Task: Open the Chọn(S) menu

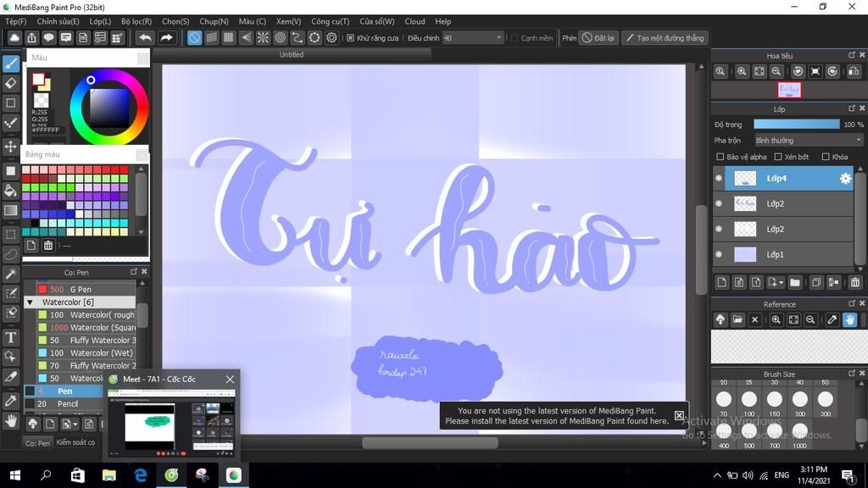Action: 175,21
